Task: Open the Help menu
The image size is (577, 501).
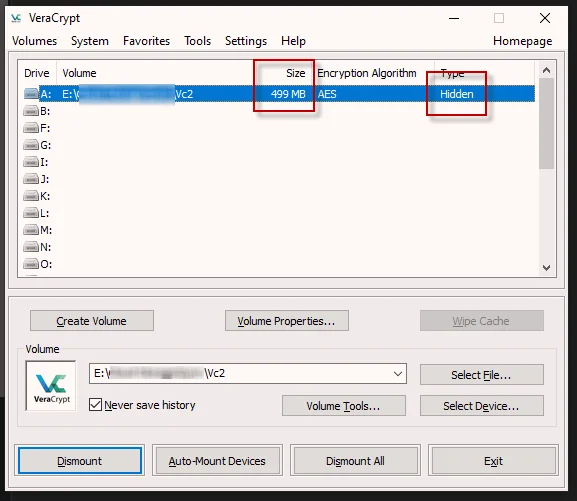Action: 293,41
